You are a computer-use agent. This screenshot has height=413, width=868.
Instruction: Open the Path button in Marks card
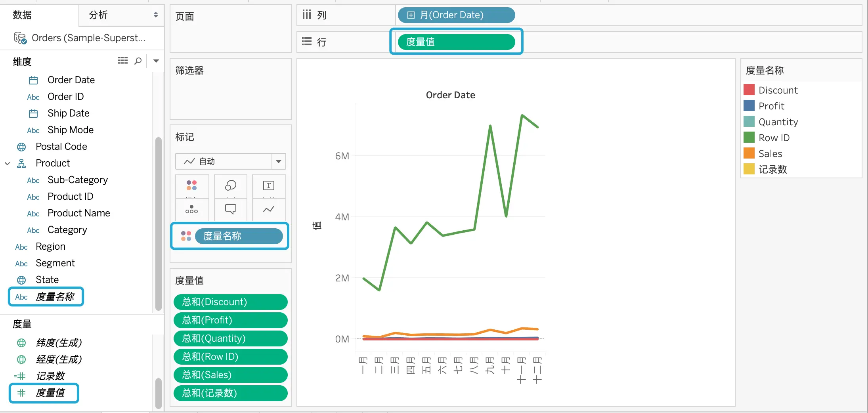point(269,209)
